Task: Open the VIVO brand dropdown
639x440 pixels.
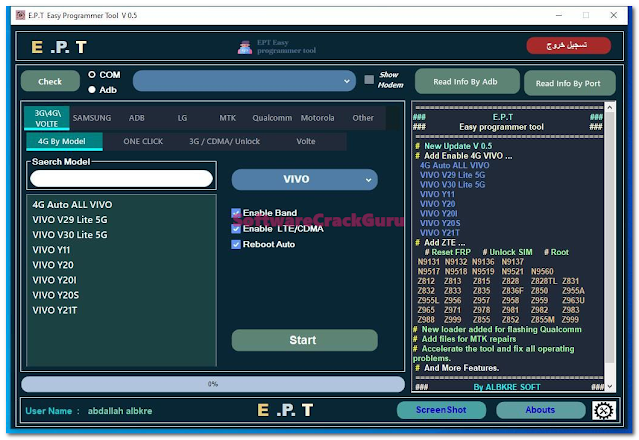Action: (304, 179)
